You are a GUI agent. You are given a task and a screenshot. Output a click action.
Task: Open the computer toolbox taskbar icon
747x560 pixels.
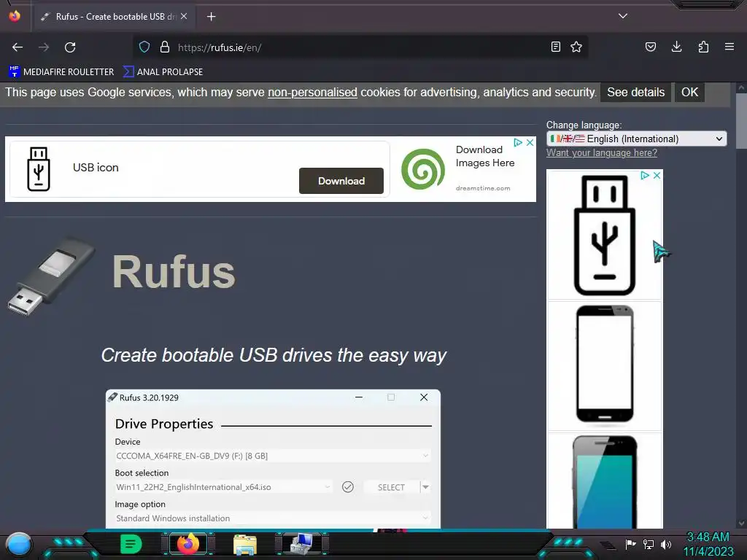coord(302,544)
